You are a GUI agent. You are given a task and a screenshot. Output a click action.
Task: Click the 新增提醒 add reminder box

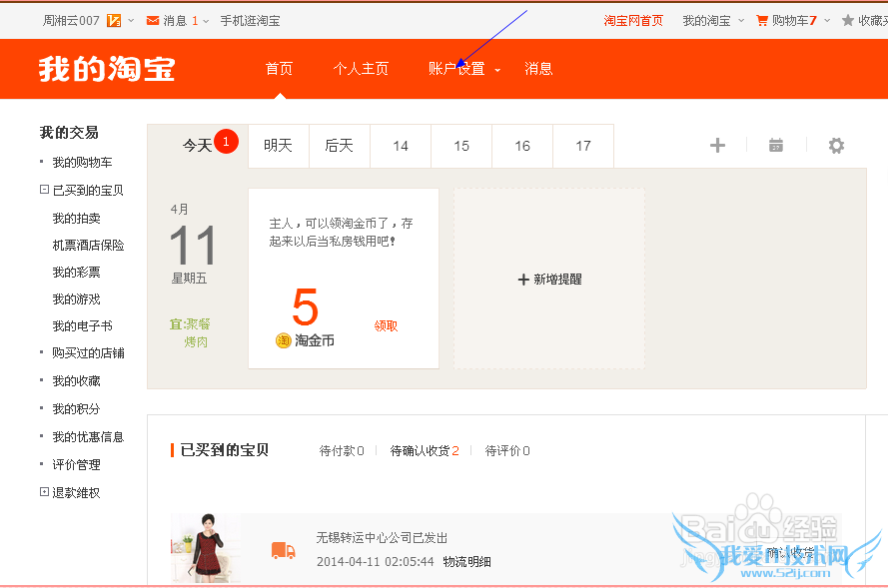pyautogui.click(x=549, y=279)
